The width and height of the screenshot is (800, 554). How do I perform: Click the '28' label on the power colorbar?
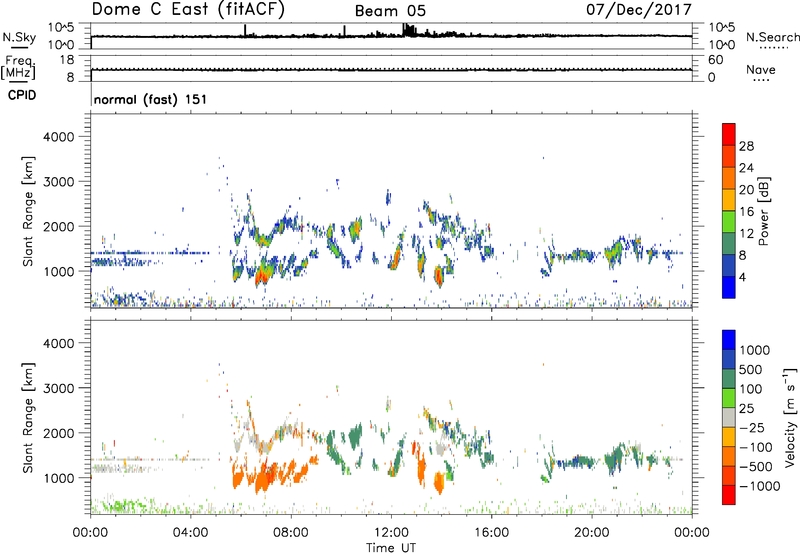point(746,146)
